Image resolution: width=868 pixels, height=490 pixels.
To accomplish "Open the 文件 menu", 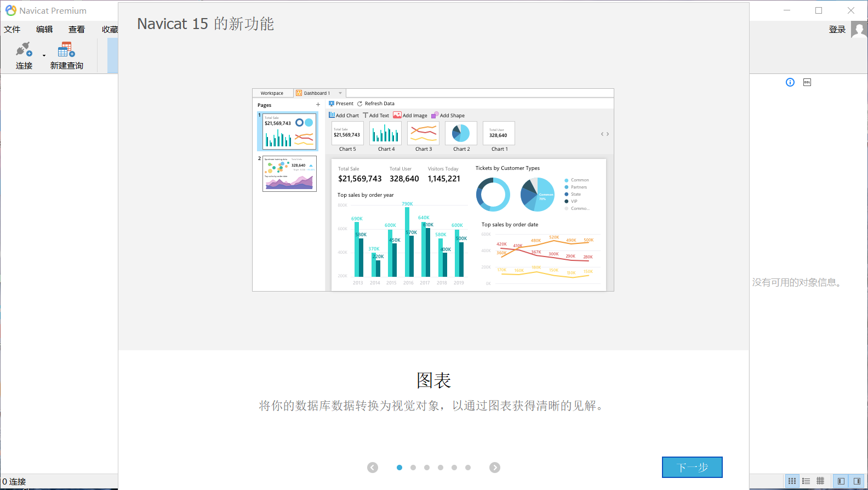I will coord(12,30).
